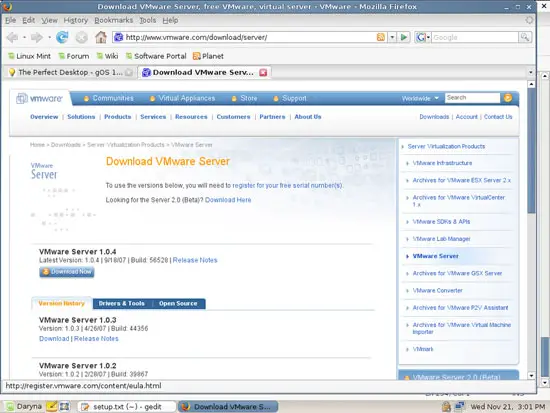Open the Release Notes link for 1.0.4
This screenshot has height=413, width=550.
click(x=195, y=260)
